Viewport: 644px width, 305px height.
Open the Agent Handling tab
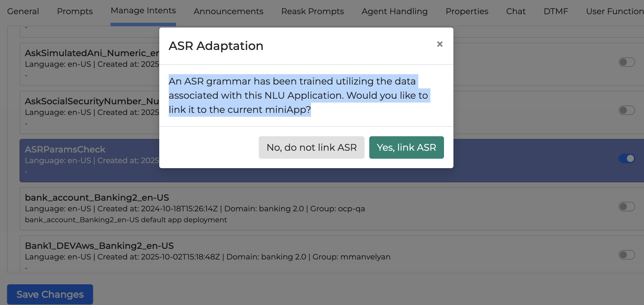point(394,12)
